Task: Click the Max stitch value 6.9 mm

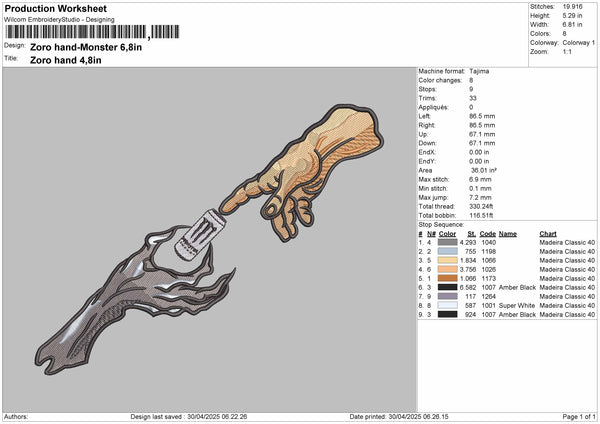Action: pos(480,179)
